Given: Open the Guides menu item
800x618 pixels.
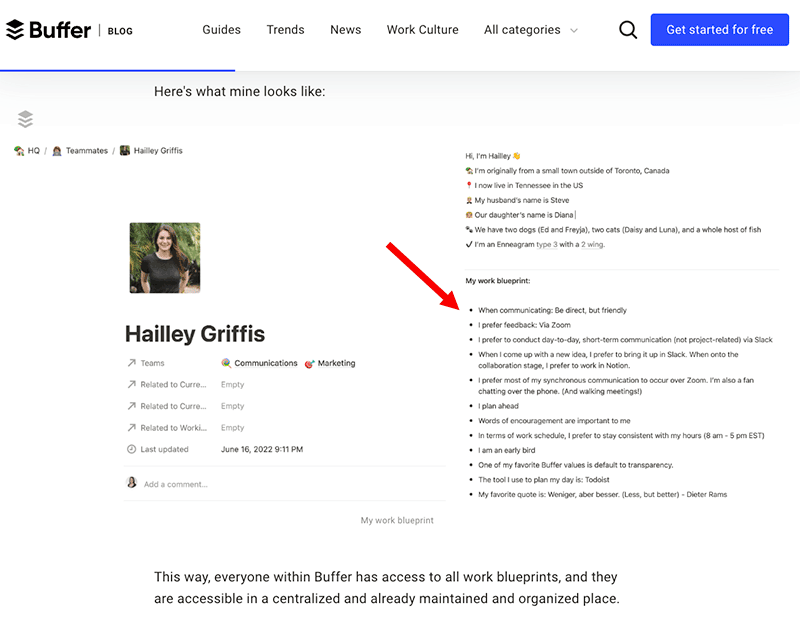Looking at the screenshot, I should tap(221, 30).
